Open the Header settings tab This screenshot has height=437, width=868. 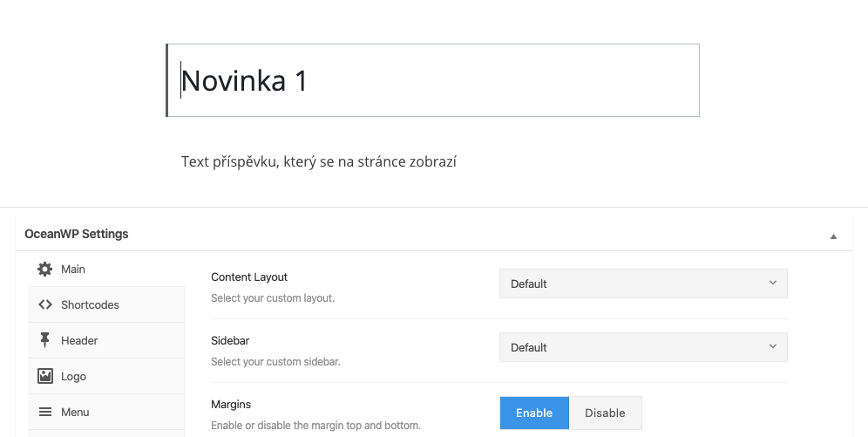(x=106, y=340)
